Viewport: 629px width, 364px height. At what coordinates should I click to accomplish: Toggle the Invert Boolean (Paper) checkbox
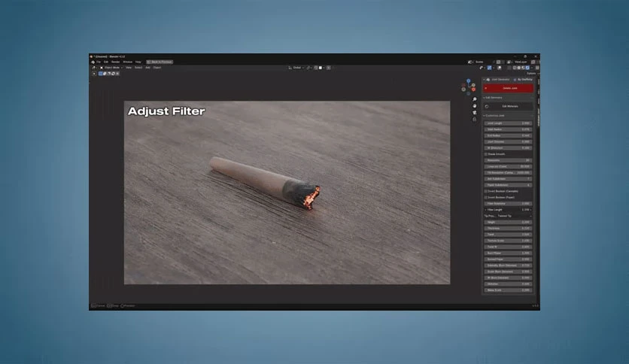click(x=486, y=198)
